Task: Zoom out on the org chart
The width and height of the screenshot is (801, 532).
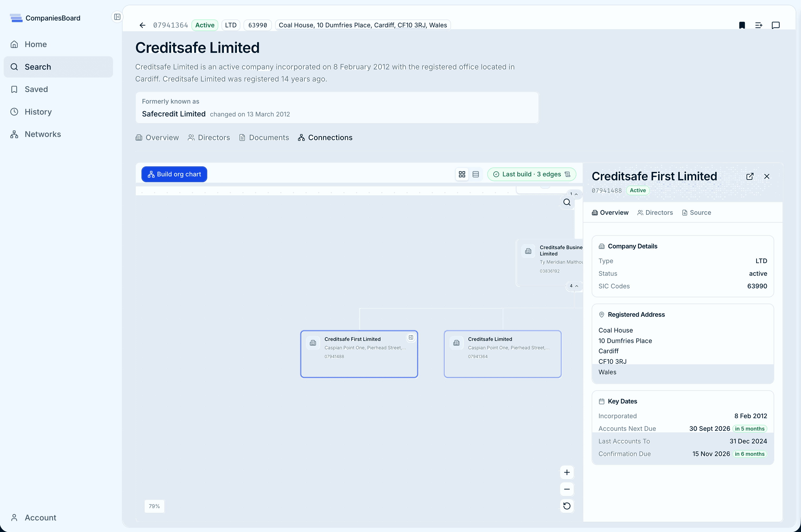Action: [x=567, y=489]
